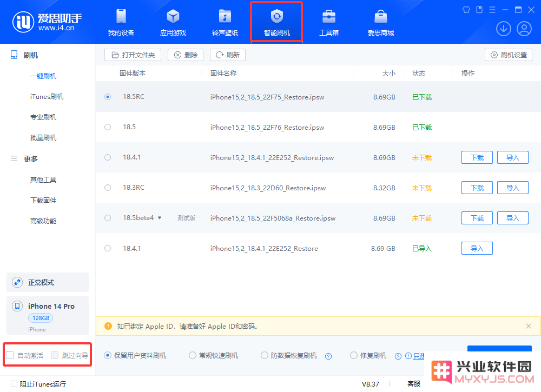Select 修复刷机 option

click(x=354, y=355)
